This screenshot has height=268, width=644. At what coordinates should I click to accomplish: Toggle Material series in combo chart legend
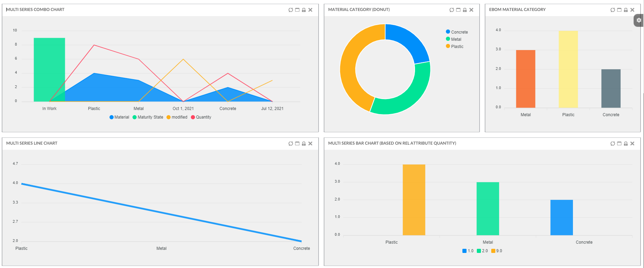pyautogui.click(x=119, y=117)
